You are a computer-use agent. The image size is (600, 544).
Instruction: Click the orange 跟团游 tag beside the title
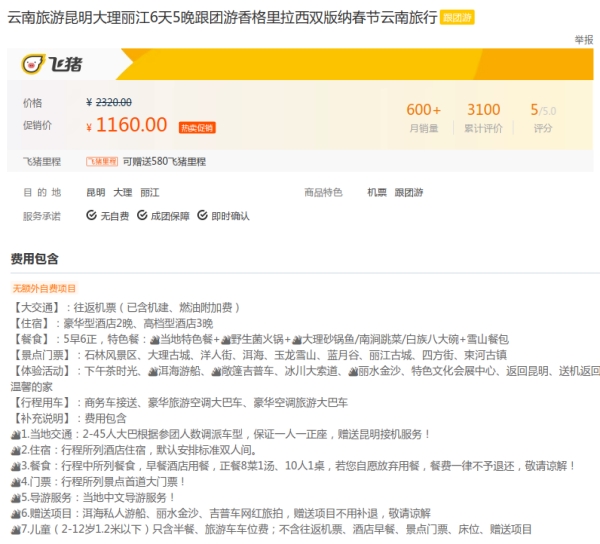(x=459, y=18)
